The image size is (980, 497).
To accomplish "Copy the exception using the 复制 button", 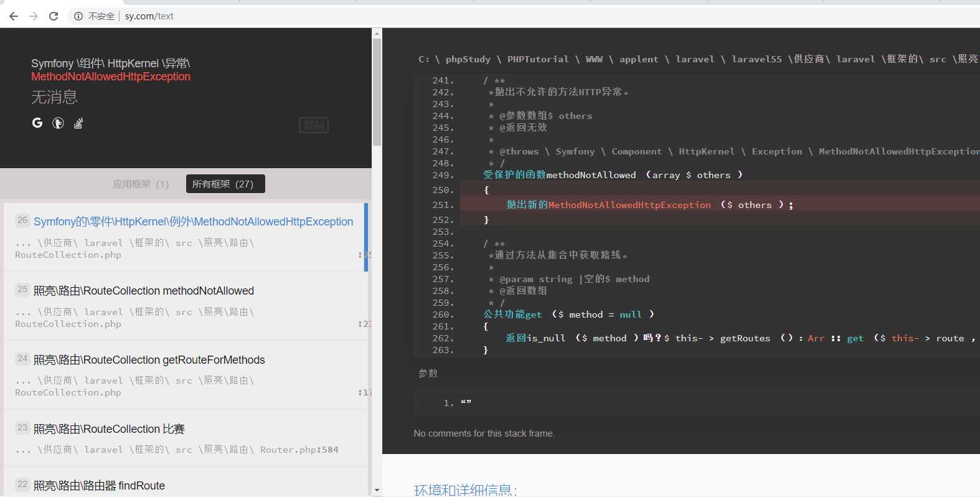I will pyautogui.click(x=314, y=125).
